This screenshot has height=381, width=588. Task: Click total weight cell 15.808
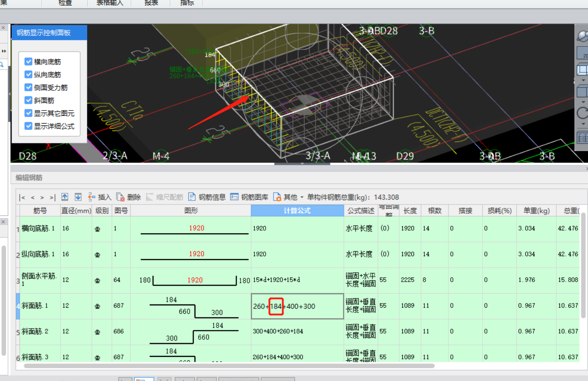[568, 280]
